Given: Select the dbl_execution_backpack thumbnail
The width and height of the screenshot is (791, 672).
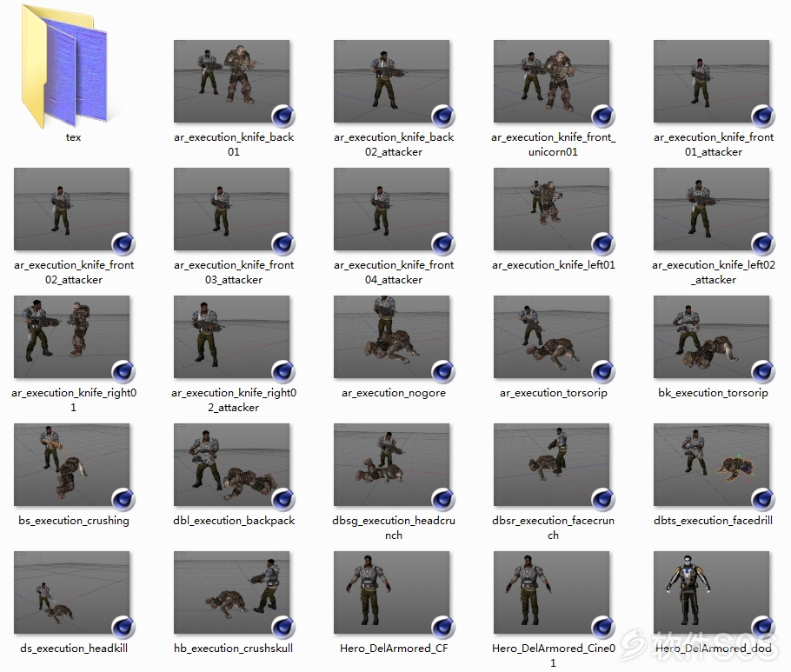Looking at the screenshot, I should tap(232, 464).
